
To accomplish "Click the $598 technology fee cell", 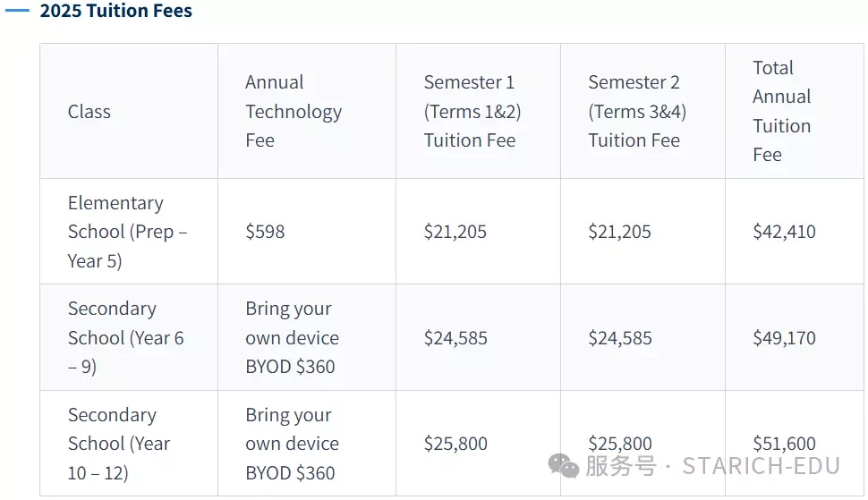I will tap(265, 231).
